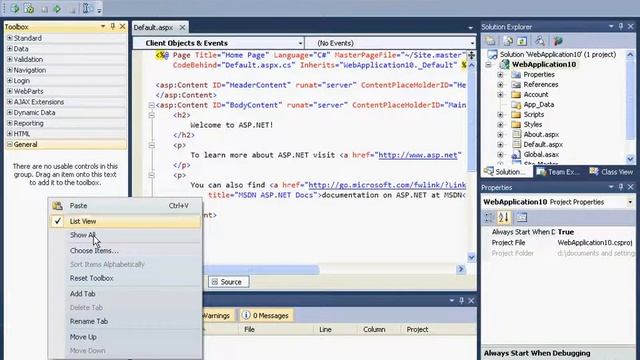Select the Scripts folder icon
The width and height of the screenshot is (640, 360).
(516, 115)
